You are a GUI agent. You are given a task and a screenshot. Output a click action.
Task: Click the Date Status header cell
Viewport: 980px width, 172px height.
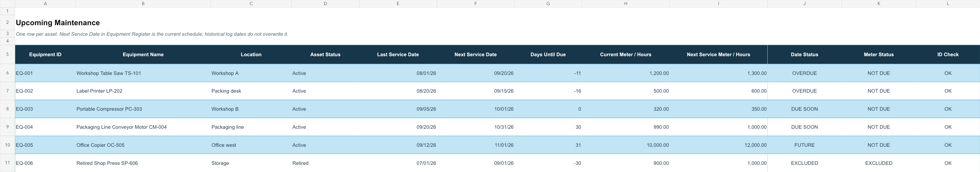coord(804,54)
